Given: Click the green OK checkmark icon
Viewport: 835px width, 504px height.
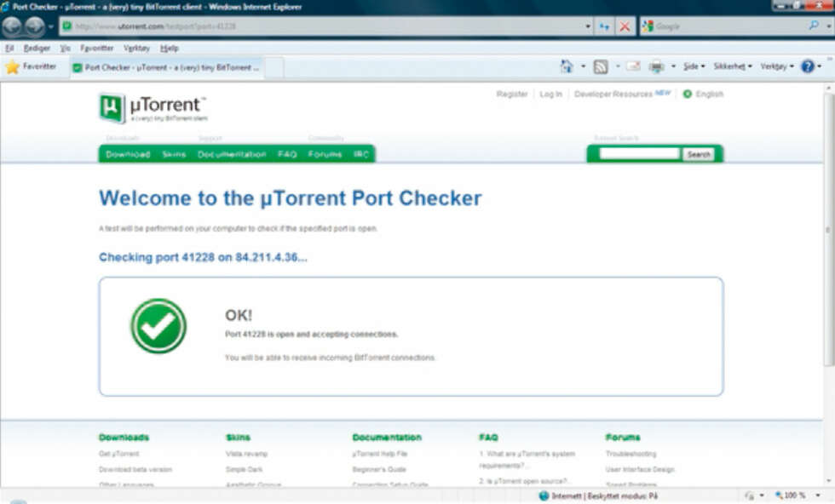Looking at the screenshot, I should [158, 326].
